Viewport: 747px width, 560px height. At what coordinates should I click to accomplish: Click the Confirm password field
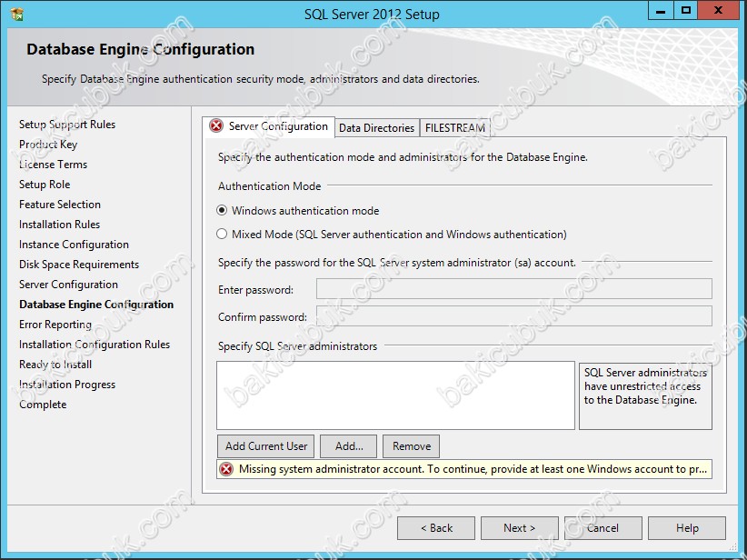click(x=514, y=316)
